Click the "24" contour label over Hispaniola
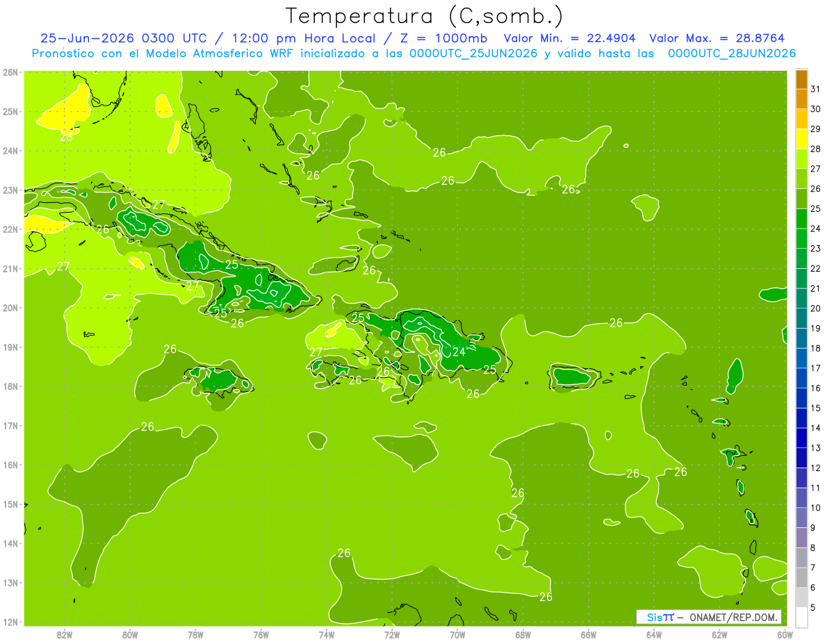The height and width of the screenshot is (644, 834). coord(459,352)
